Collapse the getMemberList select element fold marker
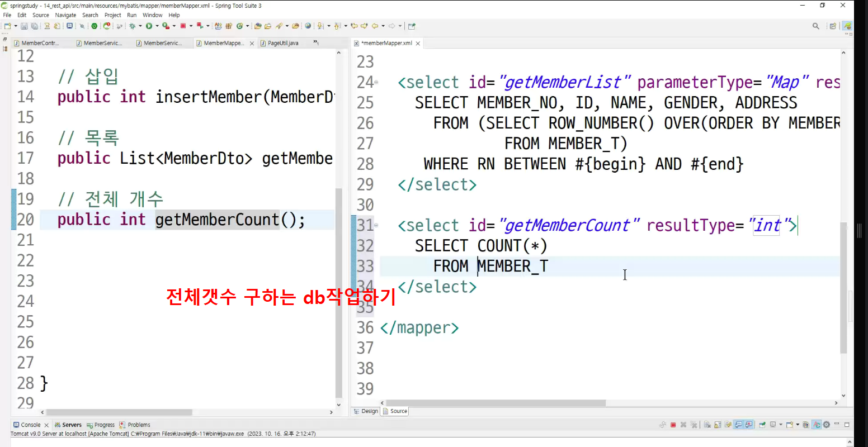The image size is (868, 447). 376,83
